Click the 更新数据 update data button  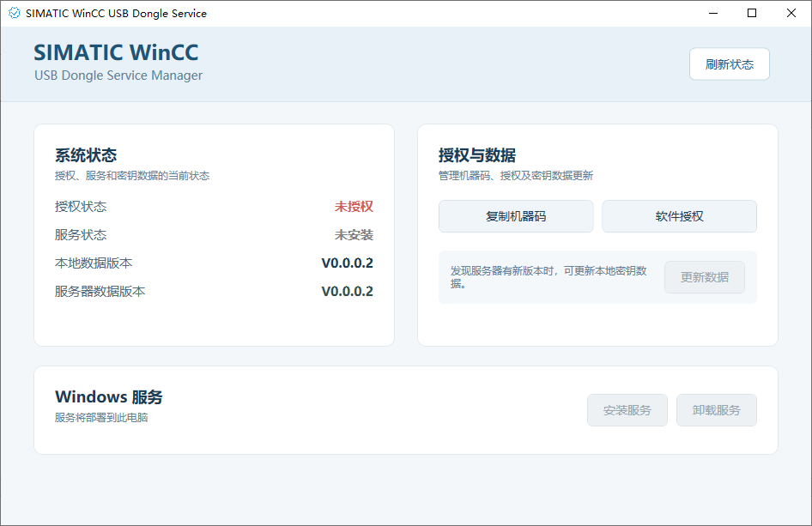(x=705, y=277)
